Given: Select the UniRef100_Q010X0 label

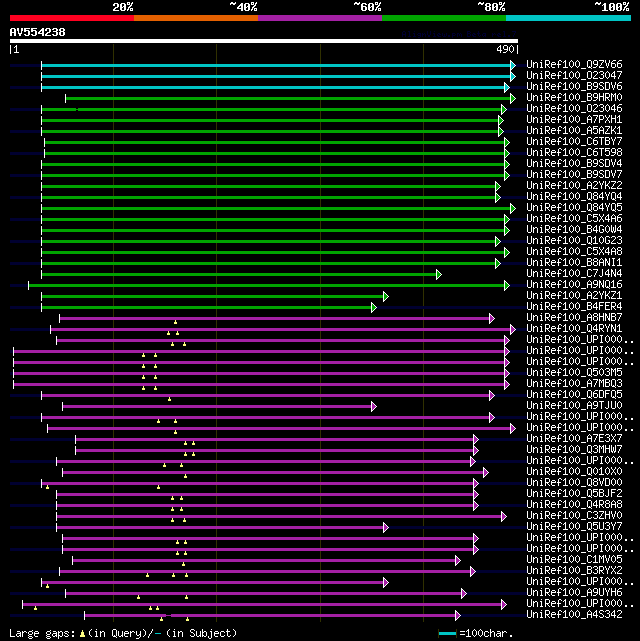Looking at the screenshot, I should (574, 472).
